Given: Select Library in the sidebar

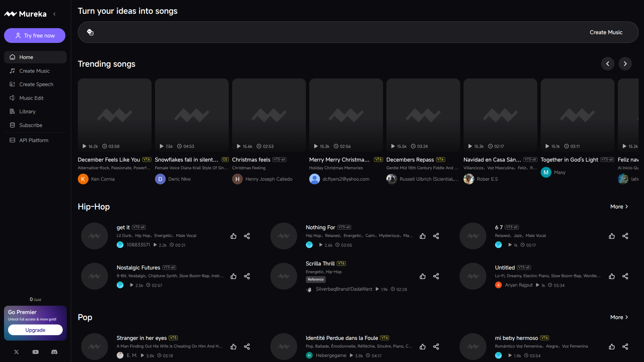Looking at the screenshot, I should (28, 111).
